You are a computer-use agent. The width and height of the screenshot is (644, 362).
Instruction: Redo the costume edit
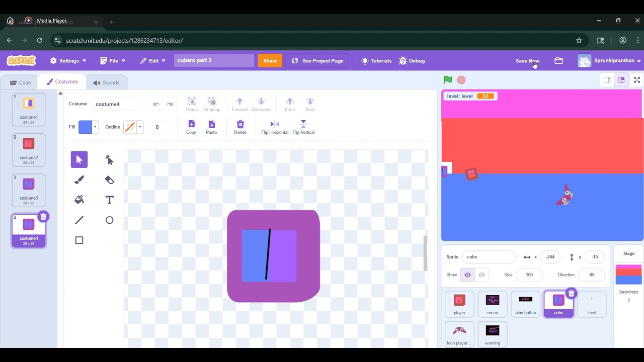[170, 104]
